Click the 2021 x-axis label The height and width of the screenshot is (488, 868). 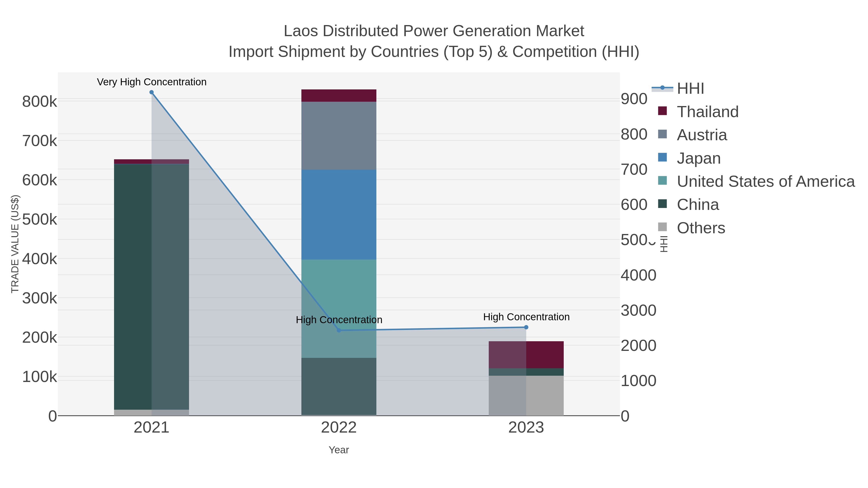point(152,428)
